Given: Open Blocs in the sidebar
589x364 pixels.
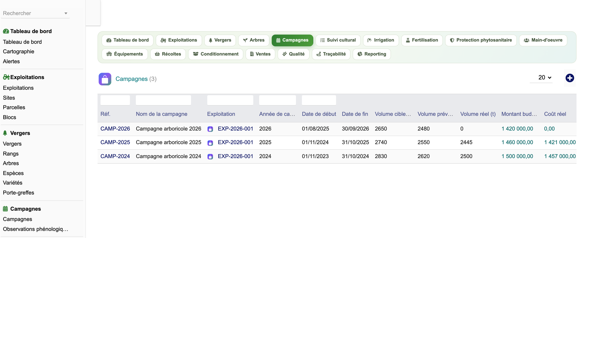Looking at the screenshot, I should pyautogui.click(x=9, y=117).
